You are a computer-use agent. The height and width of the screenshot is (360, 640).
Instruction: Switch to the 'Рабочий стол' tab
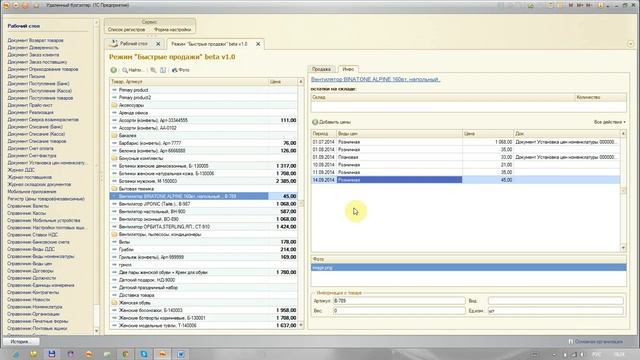(x=133, y=44)
